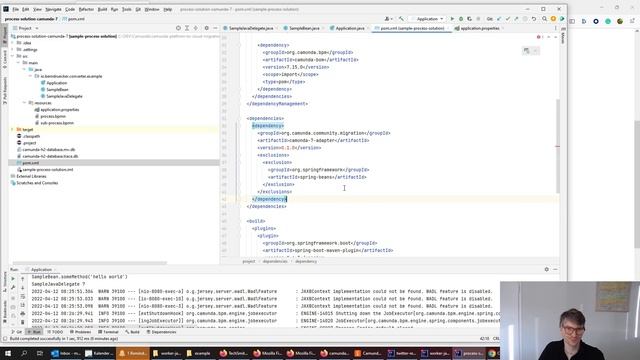Select process.bpmn file in project tree
This screenshot has height=360, width=640.
click(53, 116)
